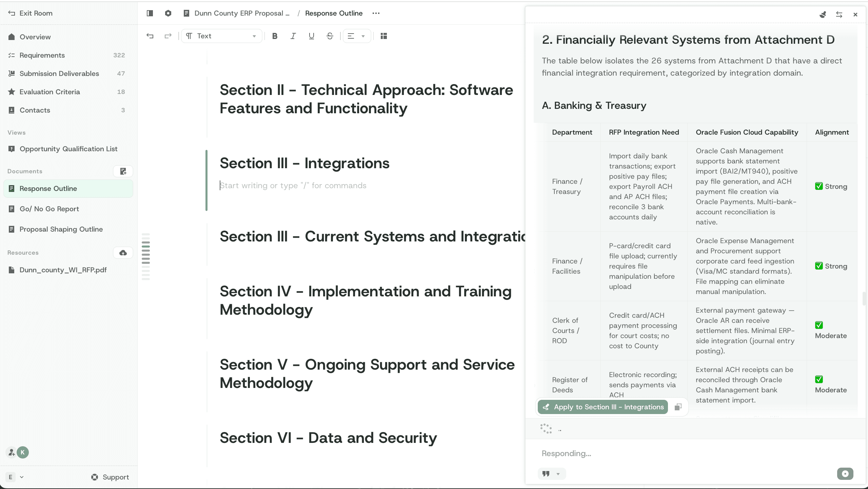Copy the response with the copy icon
The width and height of the screenshot is (868, 489).
[x=678, y=407]
